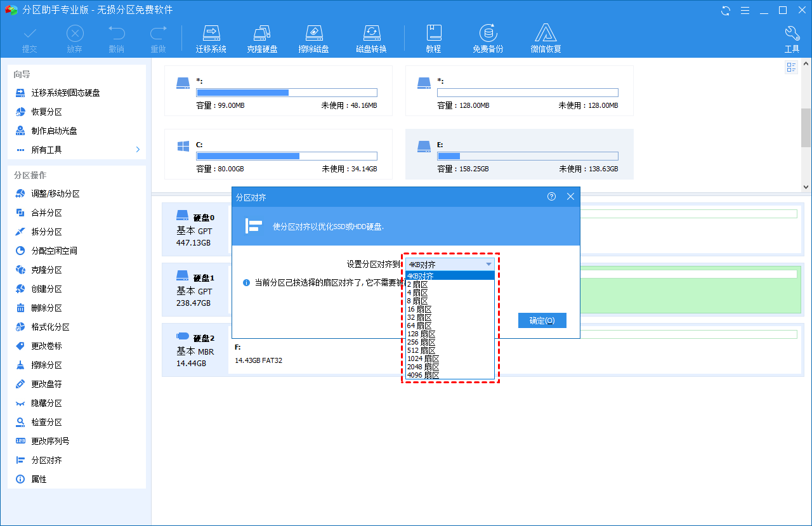812x526 pixels.
Task: Open the 微信恢复 toolbar icon
Action: pos(546,39)
